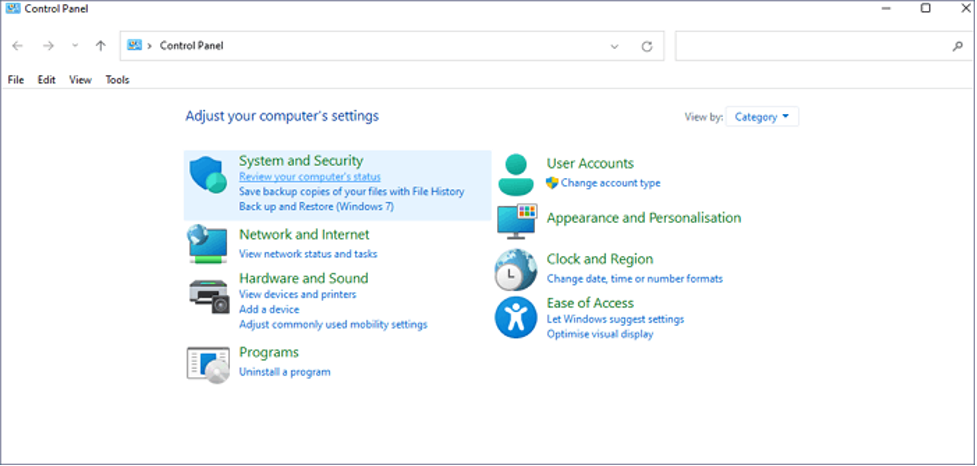Open the View by Category dropdown

pos(762,116)
